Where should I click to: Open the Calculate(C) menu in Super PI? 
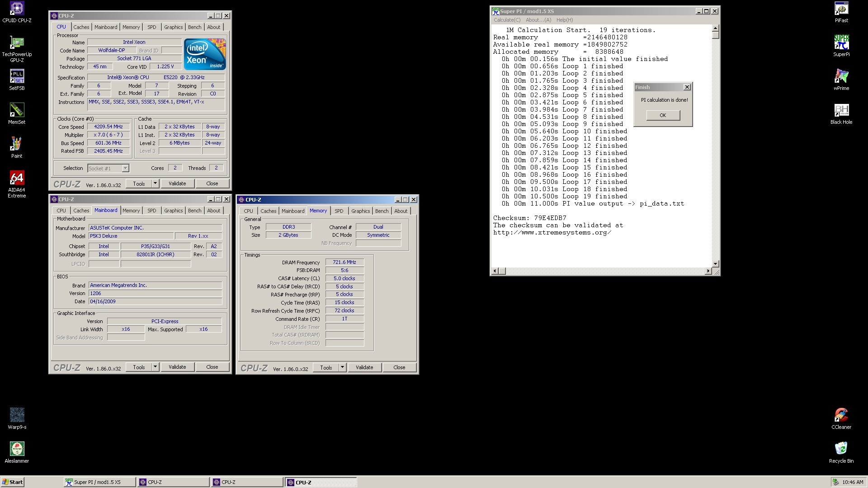(507, 20)
